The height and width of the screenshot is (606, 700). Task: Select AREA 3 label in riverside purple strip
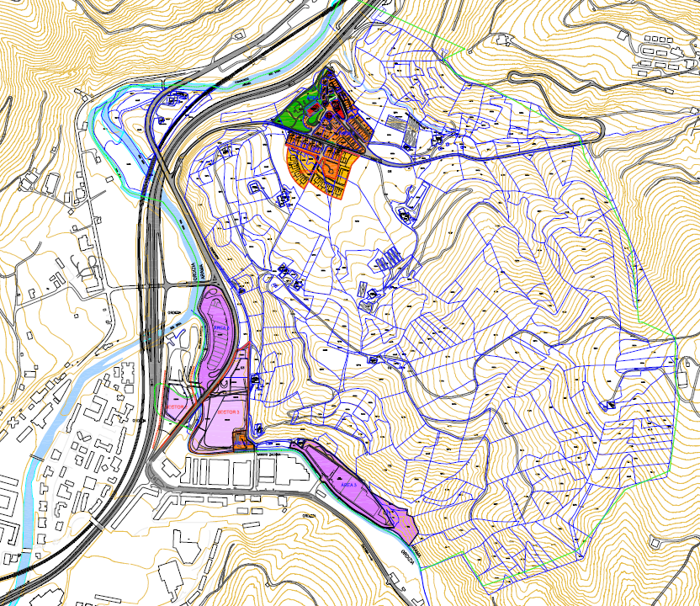(350, 486)
